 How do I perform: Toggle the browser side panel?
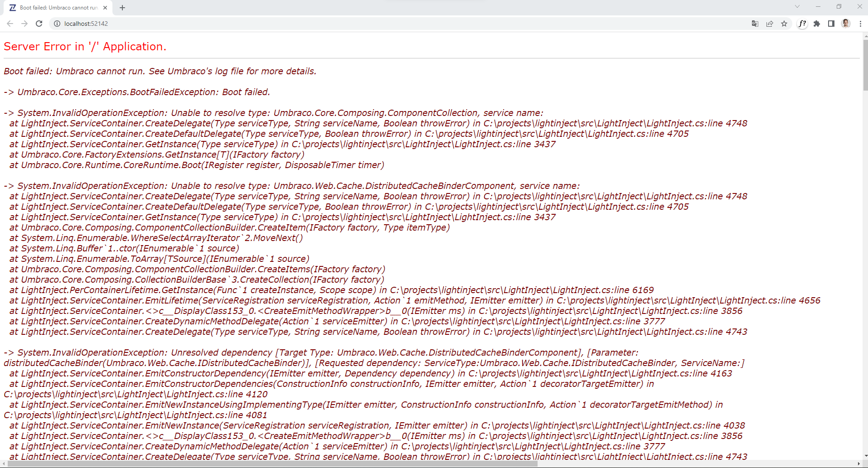coord(831,24)
